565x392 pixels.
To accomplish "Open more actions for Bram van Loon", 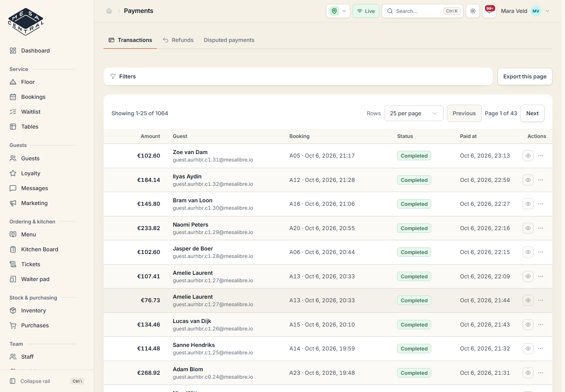I will coord(541,204).
